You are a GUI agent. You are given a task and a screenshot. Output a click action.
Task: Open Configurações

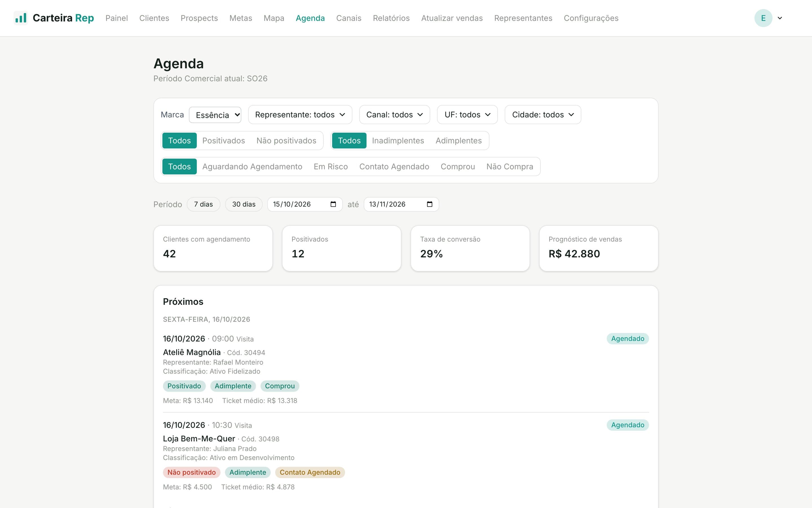click(591, 18)
